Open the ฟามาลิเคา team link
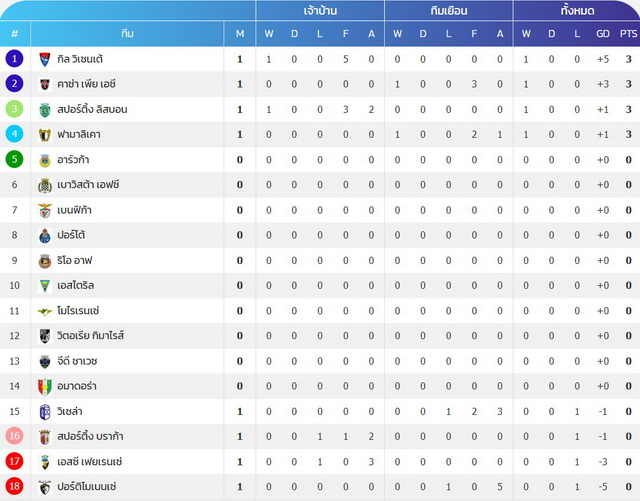Image resolution: width=640 pixels, height=501 pixels. [x=79, y=134]
